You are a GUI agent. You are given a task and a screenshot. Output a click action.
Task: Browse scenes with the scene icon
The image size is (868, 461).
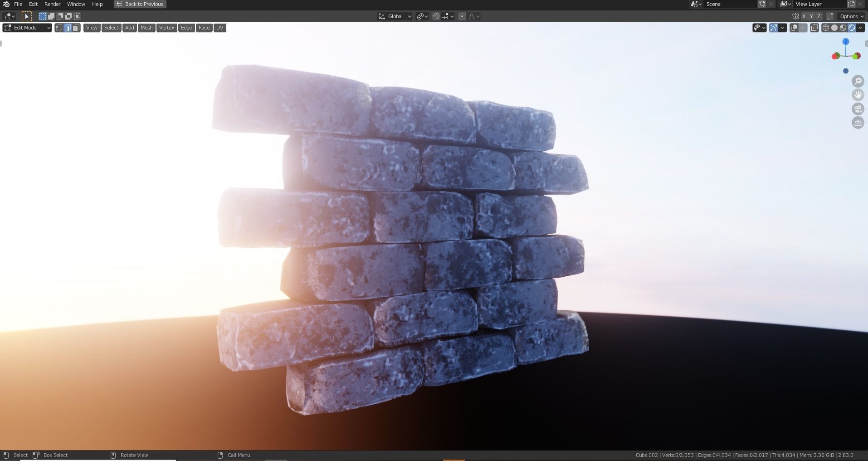click(x=696, y=4)
